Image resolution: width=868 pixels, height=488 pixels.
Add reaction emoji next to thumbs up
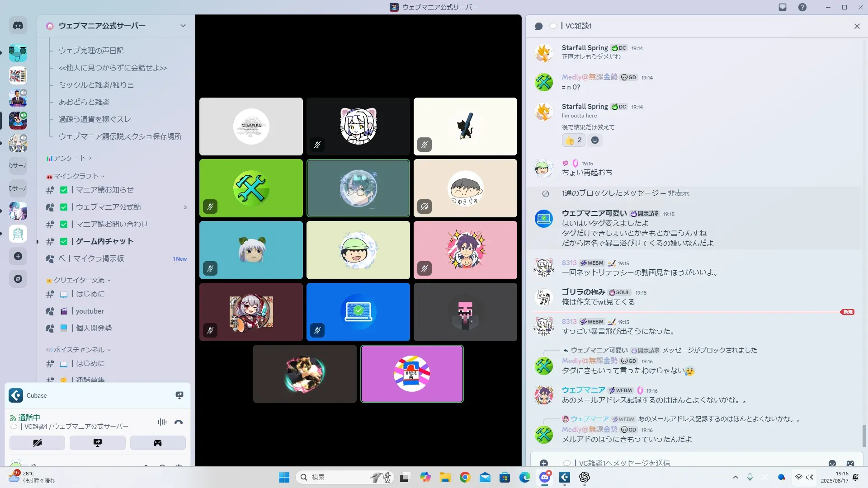click(x=595, y=140)
